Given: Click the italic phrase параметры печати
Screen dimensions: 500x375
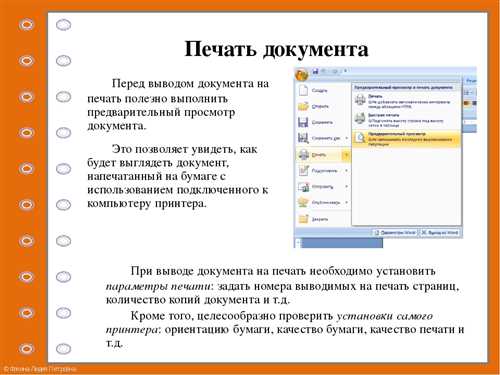Looking at the screenshot, I should coord(159,286).
